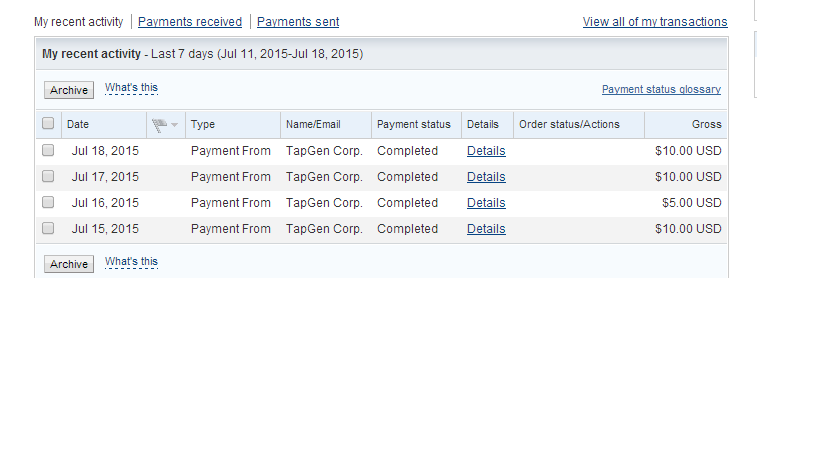Viewport: 819px width, 460px height.
Task: Click the top What's this help link
Action: tap(131, 88)
